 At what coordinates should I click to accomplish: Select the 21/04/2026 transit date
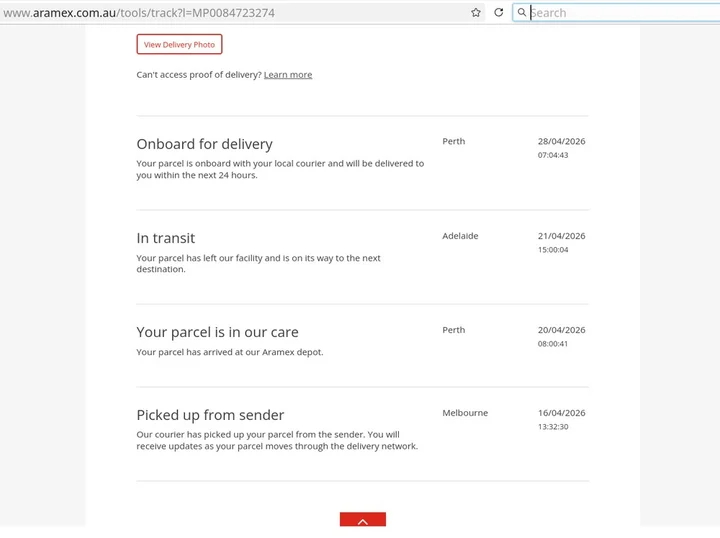(x=562, y=236)
